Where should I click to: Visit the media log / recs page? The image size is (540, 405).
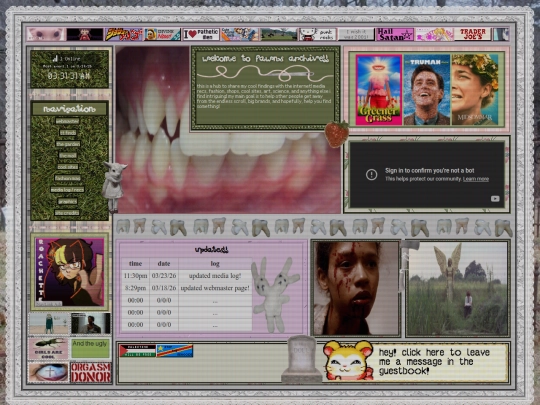pos(68,190)
